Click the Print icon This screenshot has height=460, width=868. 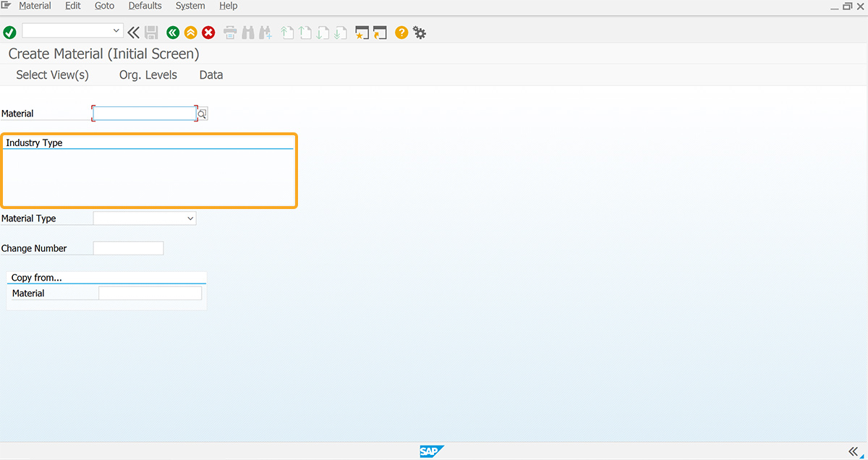click(x=230, y=33)
